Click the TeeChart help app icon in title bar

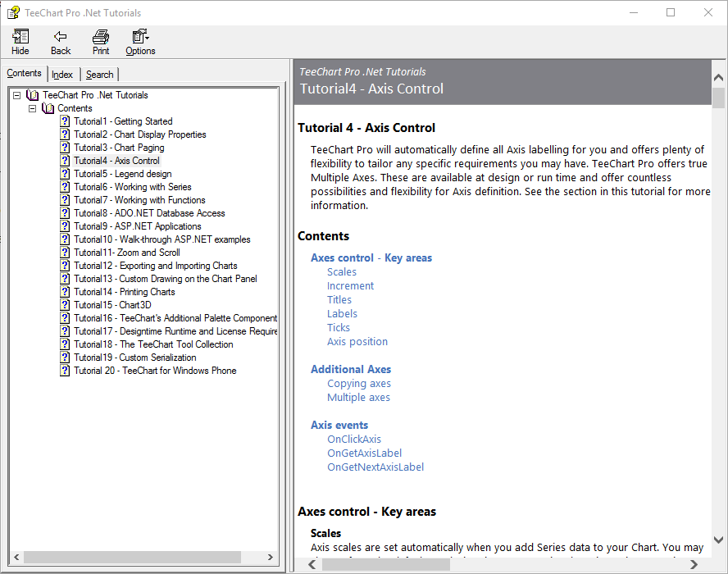(x=13, y=12)
